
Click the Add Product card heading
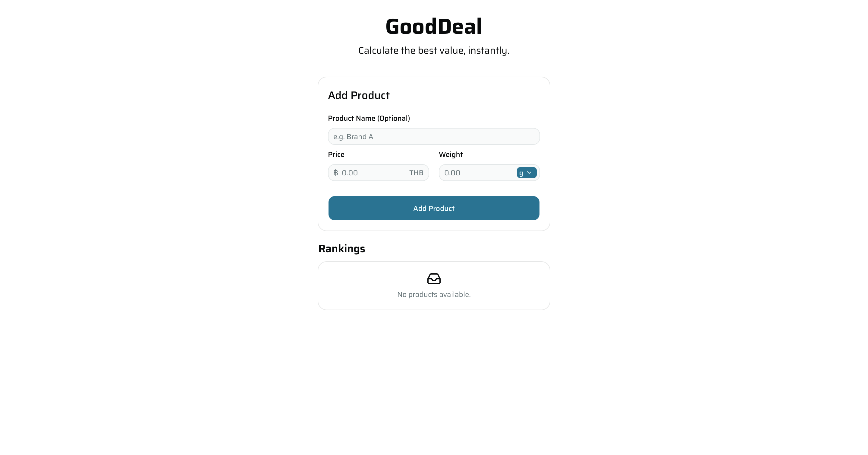pos(359,95)
